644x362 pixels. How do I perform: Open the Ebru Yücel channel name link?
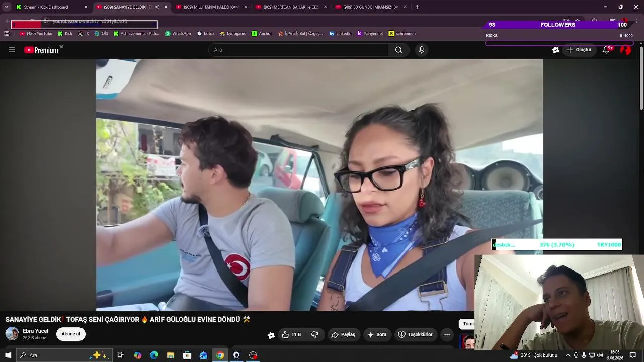tap(35, 331)
